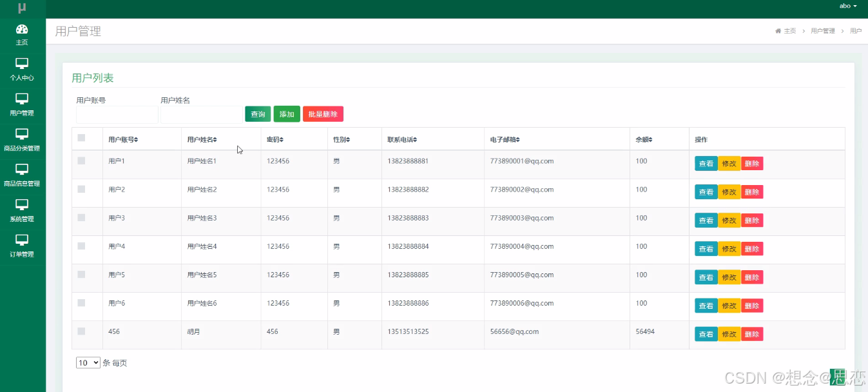Click 修改 for row 456 胡月

pyautogui.click(x=729, y=334)
